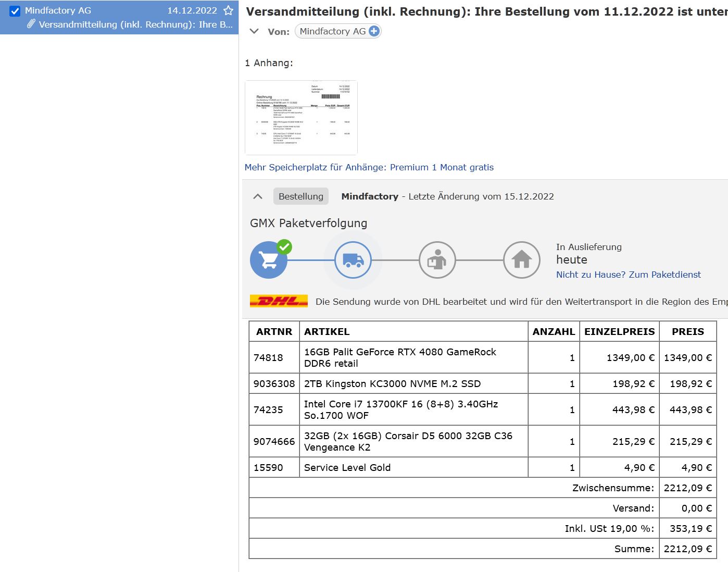Click '32GB (2x 16GB) Corsair D5 6000' cell
Image resolution: width=728 pixels, height=572 pixels.
tap(413, 441)
